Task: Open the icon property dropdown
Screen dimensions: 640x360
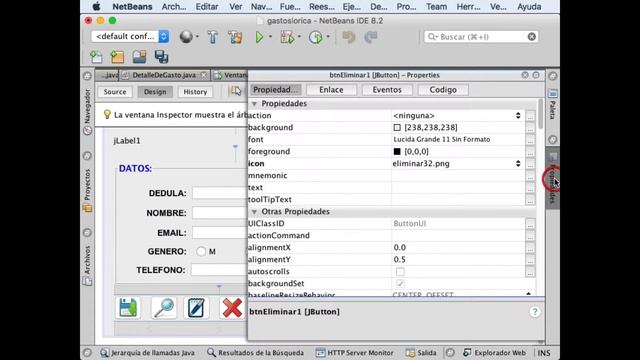Action: coord(518,163)
